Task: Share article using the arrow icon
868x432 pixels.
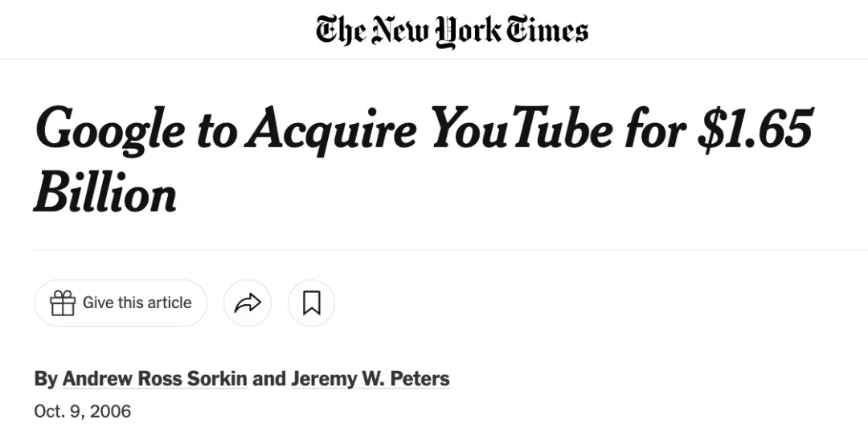Action: point(248,303)
